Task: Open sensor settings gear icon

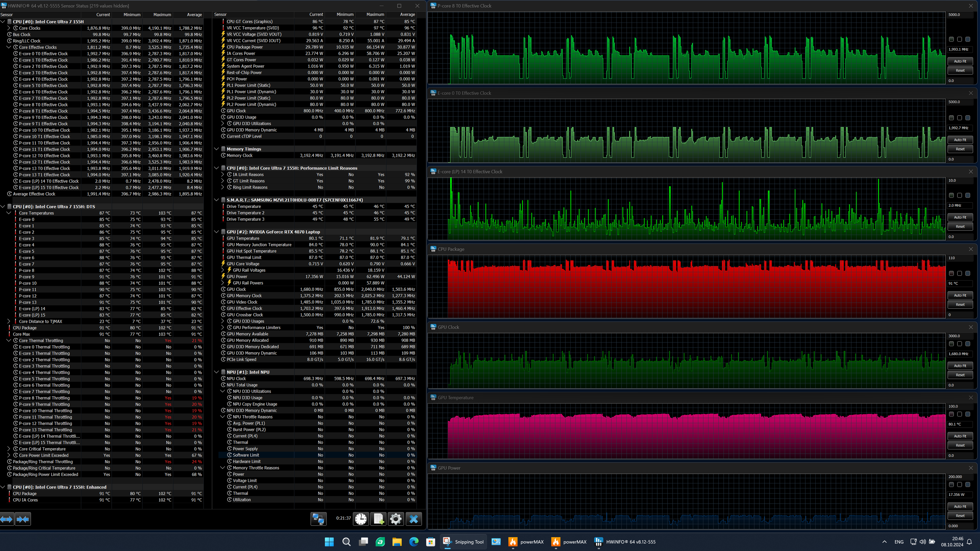Action: (396, 519)
